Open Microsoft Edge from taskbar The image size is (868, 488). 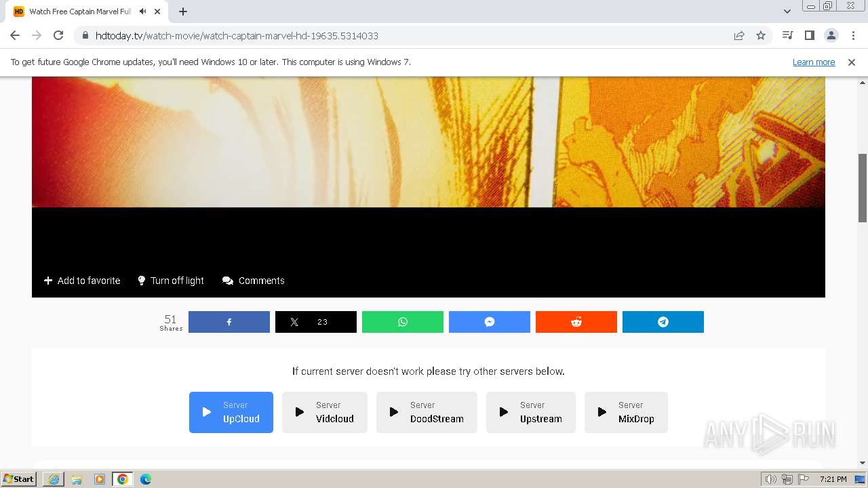click(x=146, y=479)
